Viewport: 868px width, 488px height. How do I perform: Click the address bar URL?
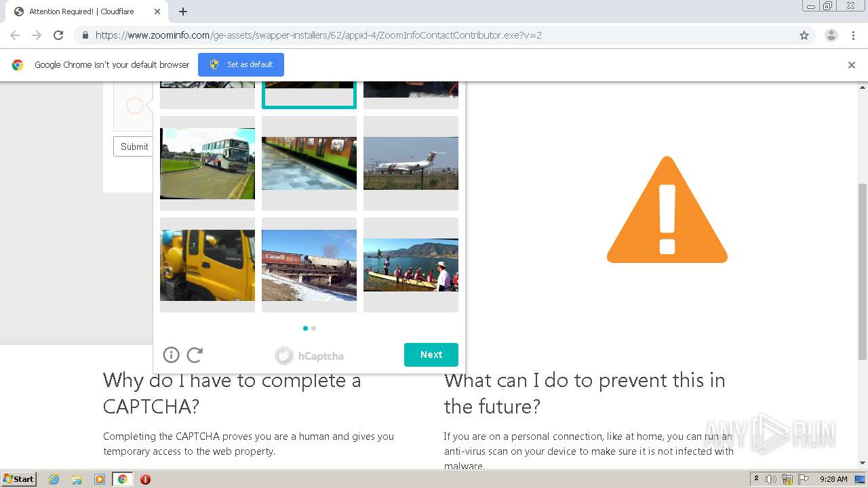coord(319,35)
